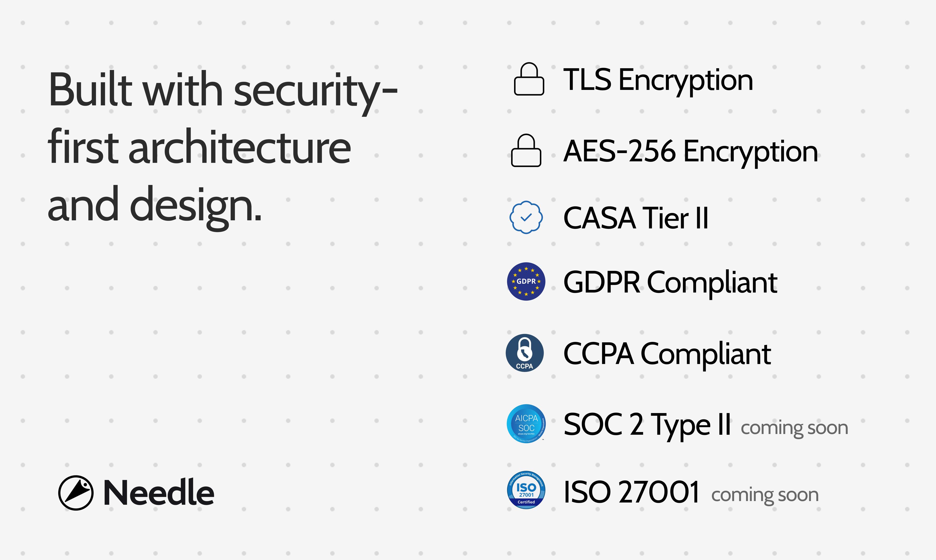
Task: Select the AES-256 Encryption label
Action: 691,152
